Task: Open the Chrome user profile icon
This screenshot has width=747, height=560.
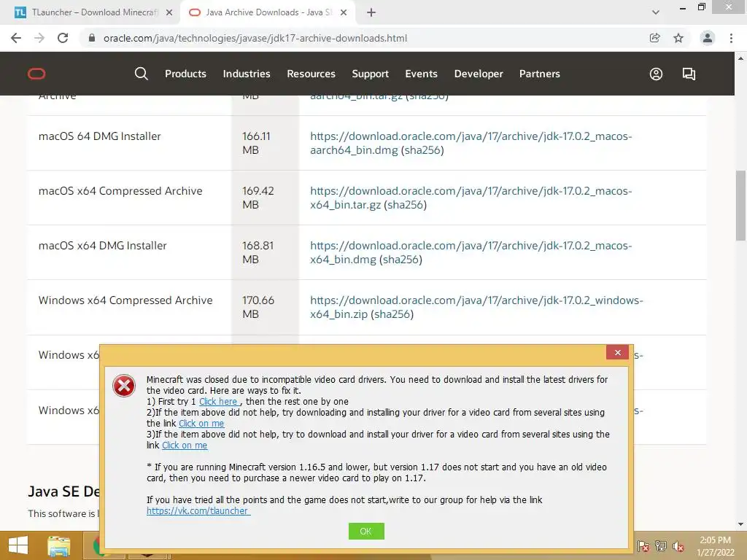Action: tap(708, 38)
